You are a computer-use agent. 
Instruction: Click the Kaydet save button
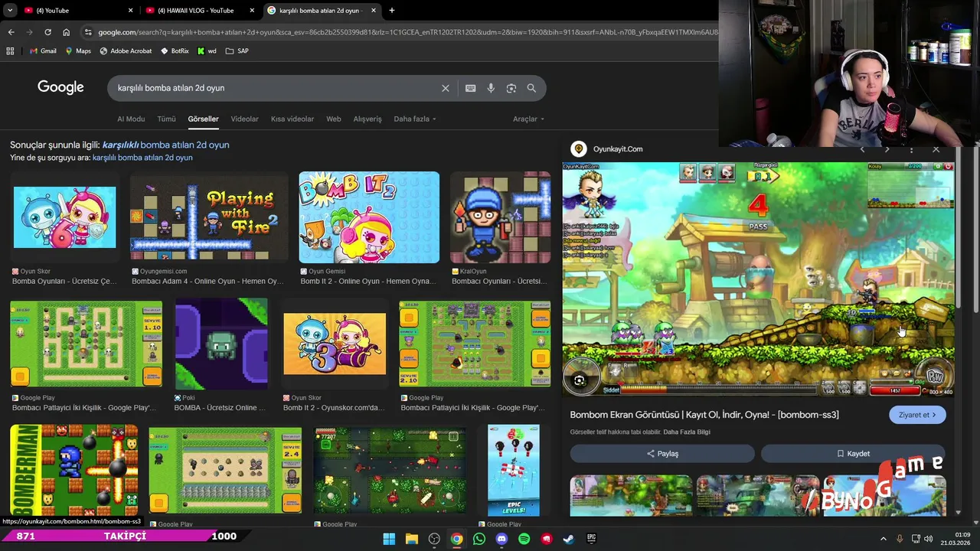pos(853,454)
